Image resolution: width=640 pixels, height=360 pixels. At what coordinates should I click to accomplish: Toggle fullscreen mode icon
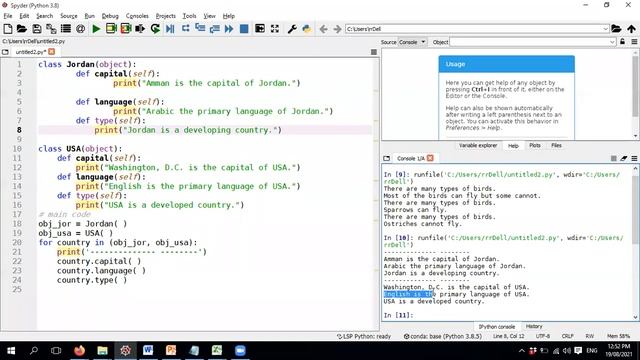(x=275, y=29)
